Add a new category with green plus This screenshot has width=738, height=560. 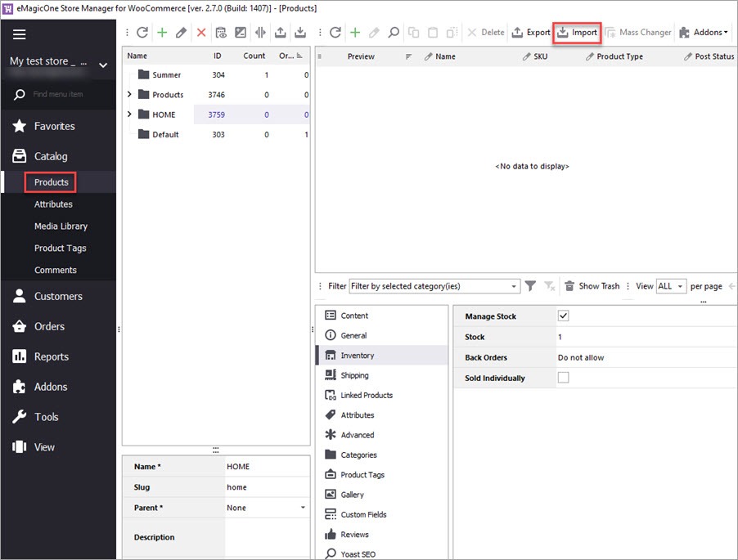pos(162,33)
